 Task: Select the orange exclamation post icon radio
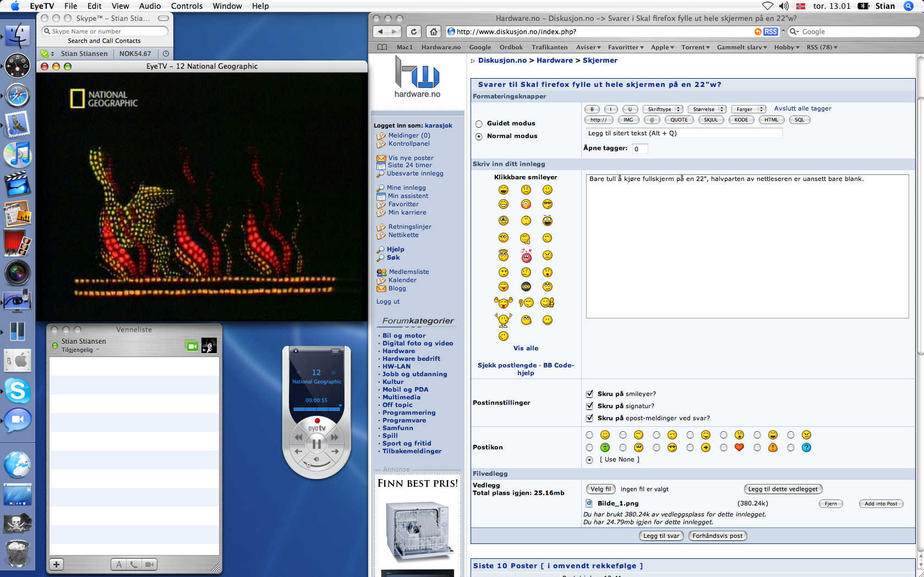click(757, 448)
